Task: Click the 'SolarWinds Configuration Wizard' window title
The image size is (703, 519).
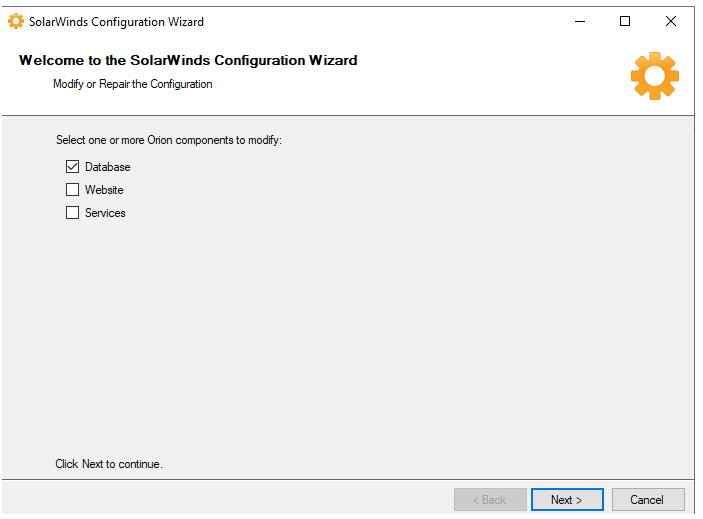Action: pos(116,22)
